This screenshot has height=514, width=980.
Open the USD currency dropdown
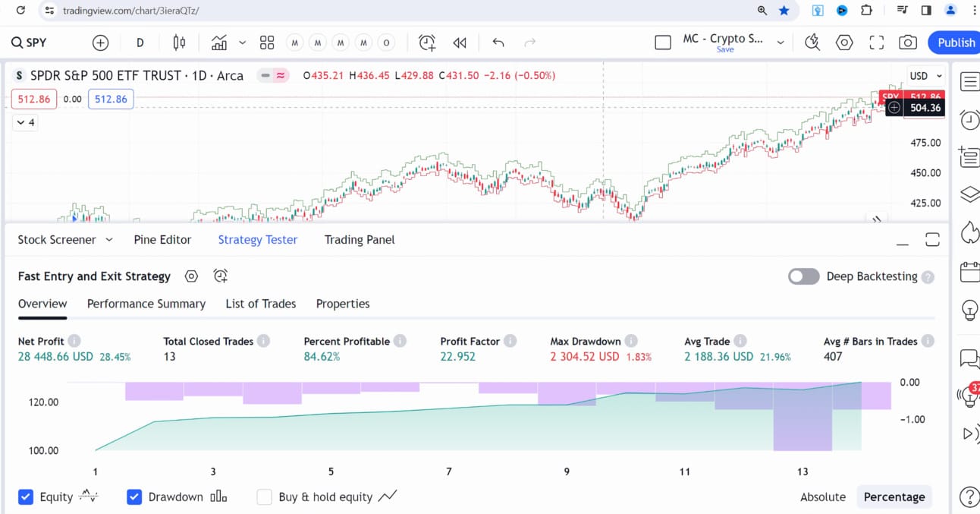click(x=925, y=75)
